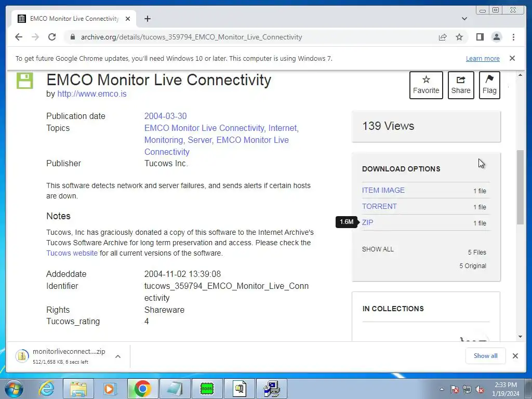Viewport: 532px width, 399px height.
Task: Click the network tray icon
Action: 467,389
